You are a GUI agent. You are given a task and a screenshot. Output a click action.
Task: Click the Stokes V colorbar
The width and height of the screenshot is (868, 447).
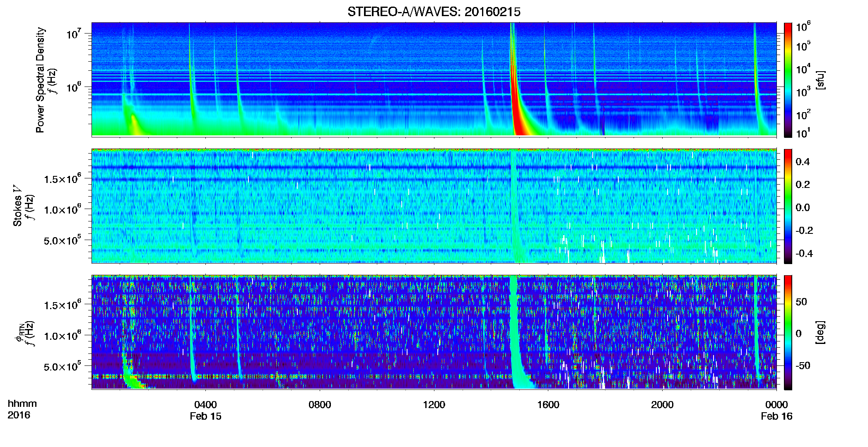788,206
